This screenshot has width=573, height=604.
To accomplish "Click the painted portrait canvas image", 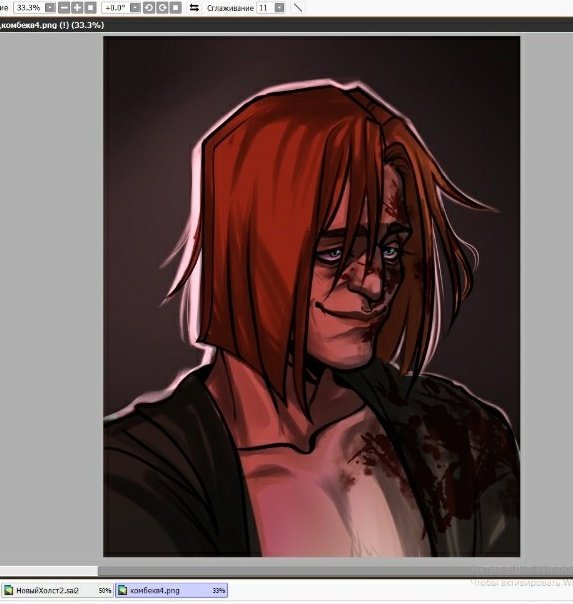I will click(x=312, y=297).
